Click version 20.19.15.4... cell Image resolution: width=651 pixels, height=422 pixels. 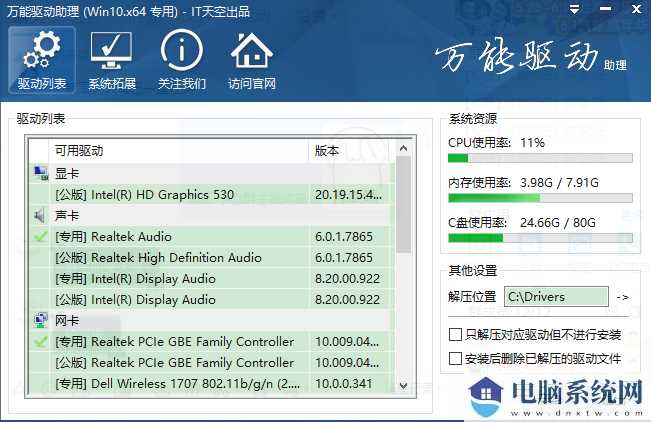coord(348,194)
